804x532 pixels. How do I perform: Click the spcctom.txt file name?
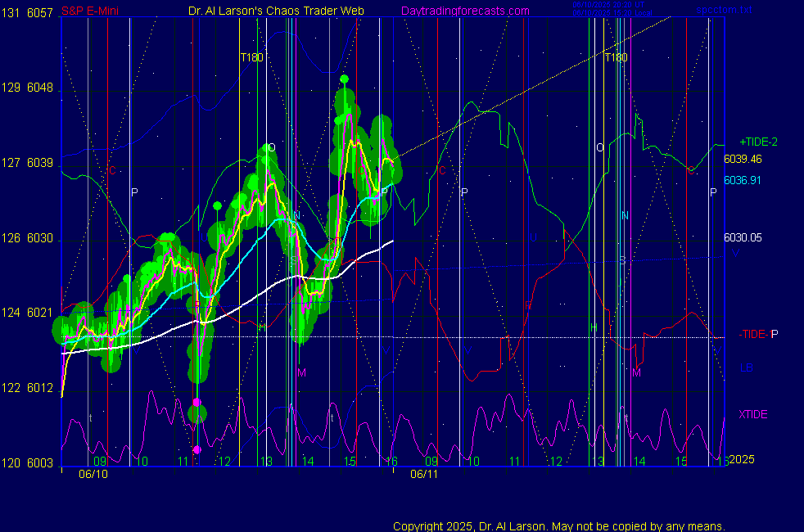tap(720, 11)
